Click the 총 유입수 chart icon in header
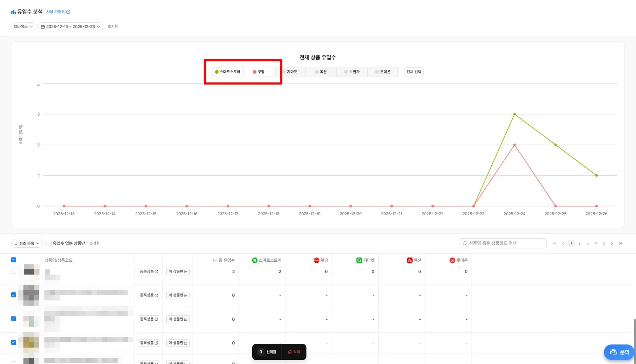The width and height of the screenshot is (636, 364). pyautogui.click(x=215, y=260)
